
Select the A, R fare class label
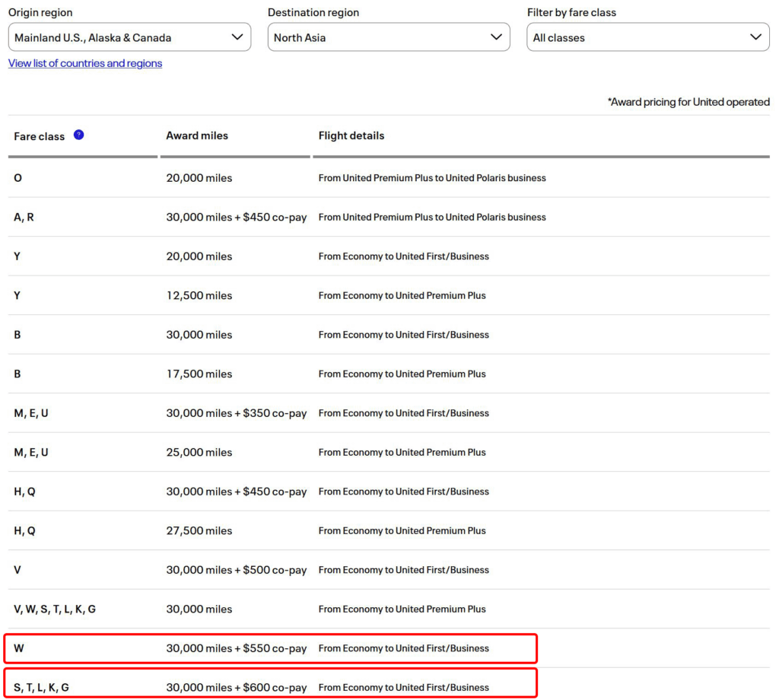click(24, 217)
